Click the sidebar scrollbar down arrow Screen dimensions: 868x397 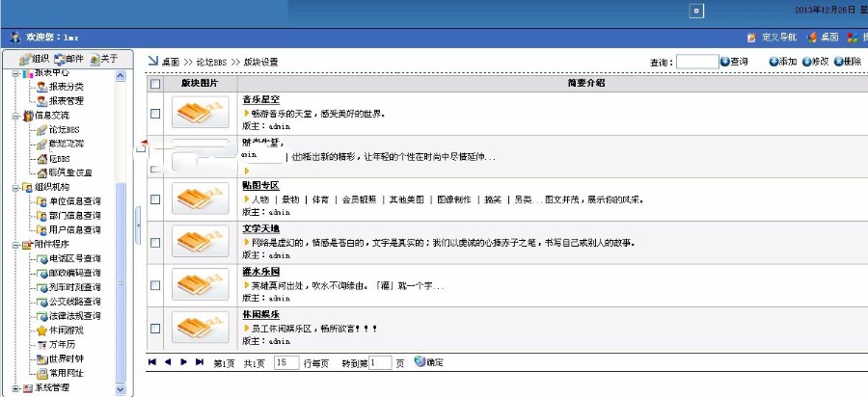click(x=121, y=389)
